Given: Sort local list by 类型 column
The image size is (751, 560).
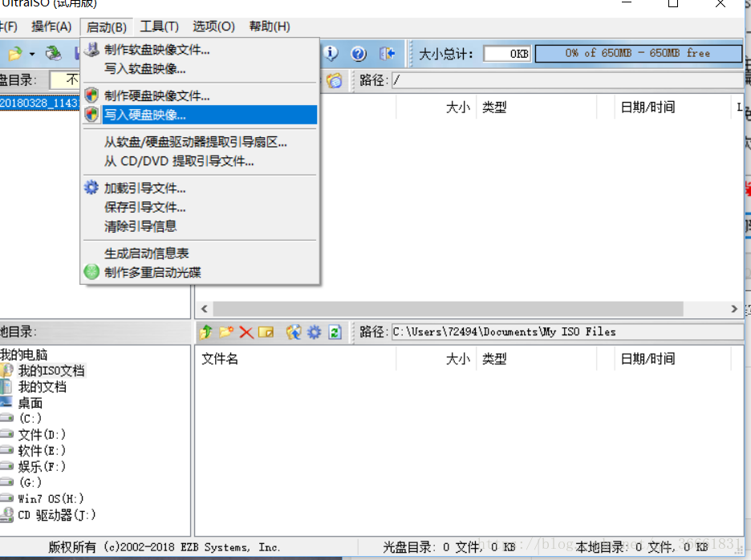Looking at the screenshot, I should (x=537, y=359).
